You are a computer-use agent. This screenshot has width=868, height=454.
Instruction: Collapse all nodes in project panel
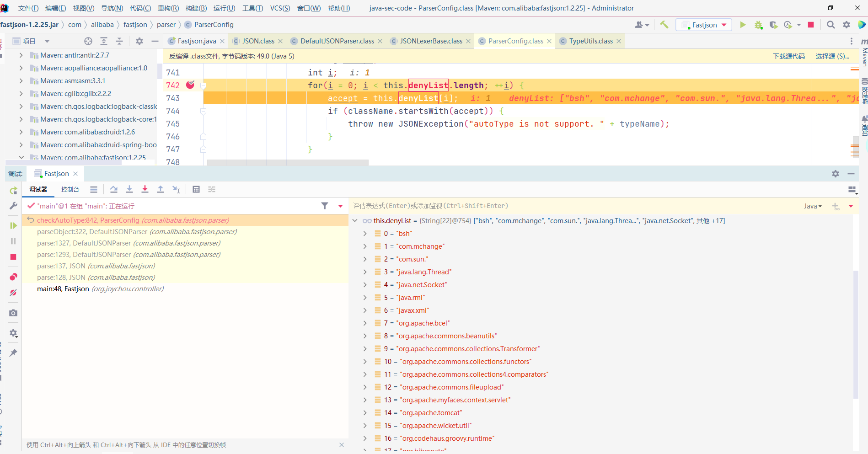pyautogui.click(x=119, y=41)
